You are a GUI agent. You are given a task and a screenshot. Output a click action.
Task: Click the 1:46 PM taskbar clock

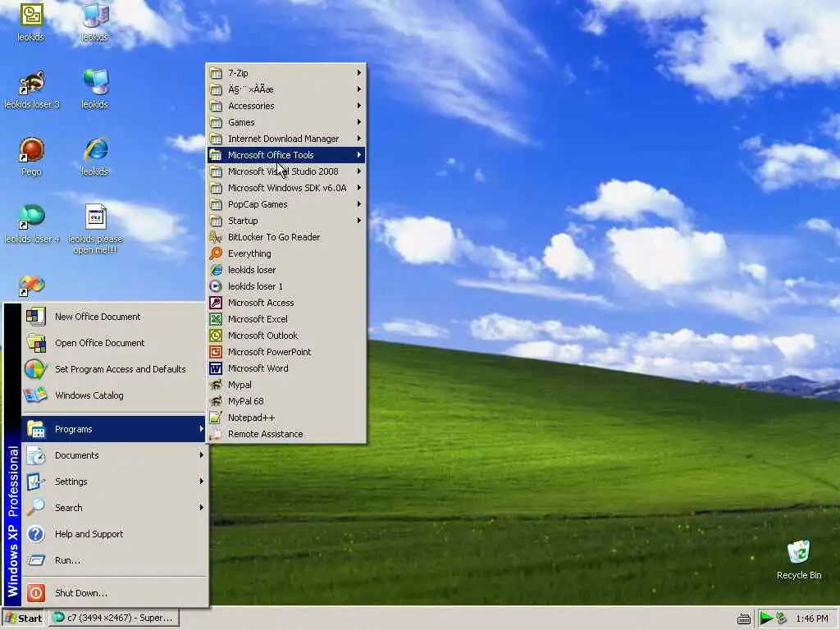(811, 619)
